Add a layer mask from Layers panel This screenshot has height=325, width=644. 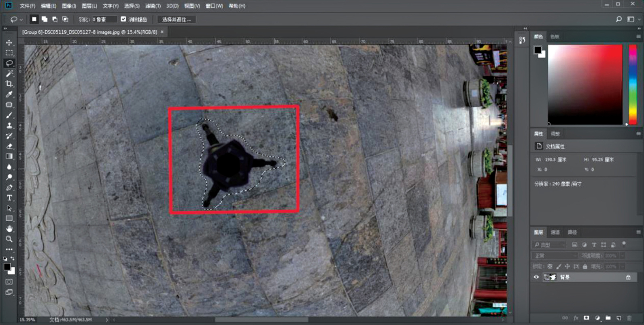pyautogui.click(x=586, y=318)
